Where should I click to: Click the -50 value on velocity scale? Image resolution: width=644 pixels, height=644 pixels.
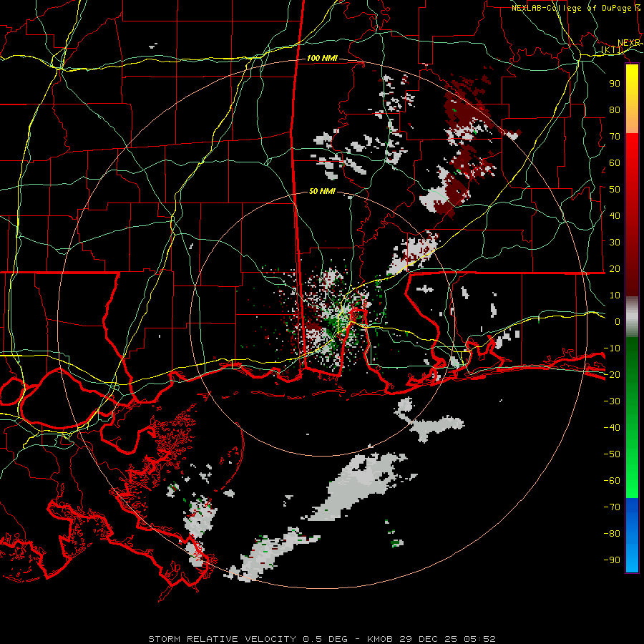612,454
